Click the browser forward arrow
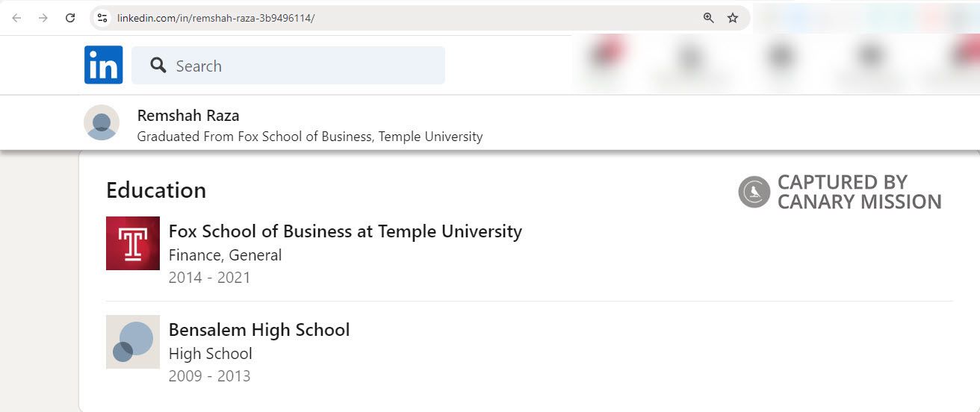 (43, 18)
